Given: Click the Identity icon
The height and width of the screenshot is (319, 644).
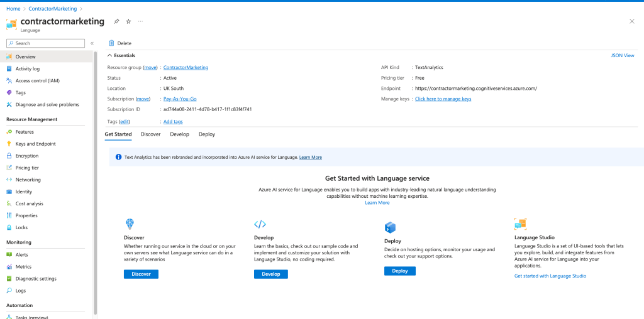Looking at the screenshot, I should point(9,191).
